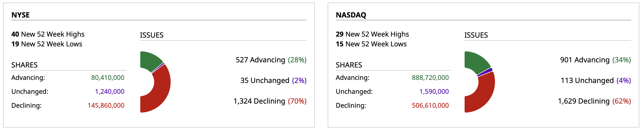Click NYSE 40 New 52 Week Highs
This screenshot has width=644, height=134.
48,34
